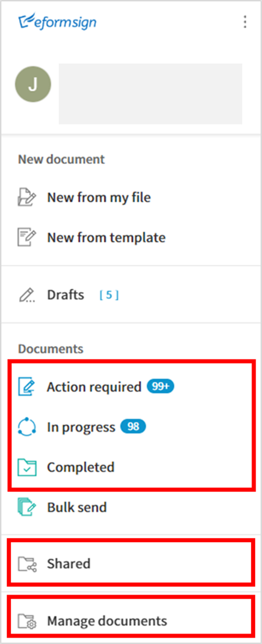The image size is (262, 644).
Task: Click the New from my file icon
Action: click(27, 198)
